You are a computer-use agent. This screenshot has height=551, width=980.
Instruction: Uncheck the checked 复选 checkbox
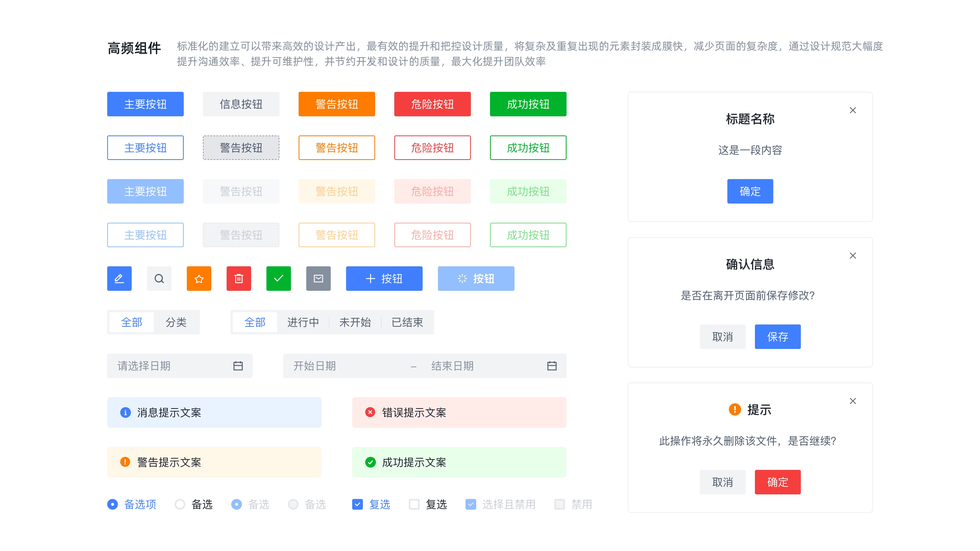(357, 504)
